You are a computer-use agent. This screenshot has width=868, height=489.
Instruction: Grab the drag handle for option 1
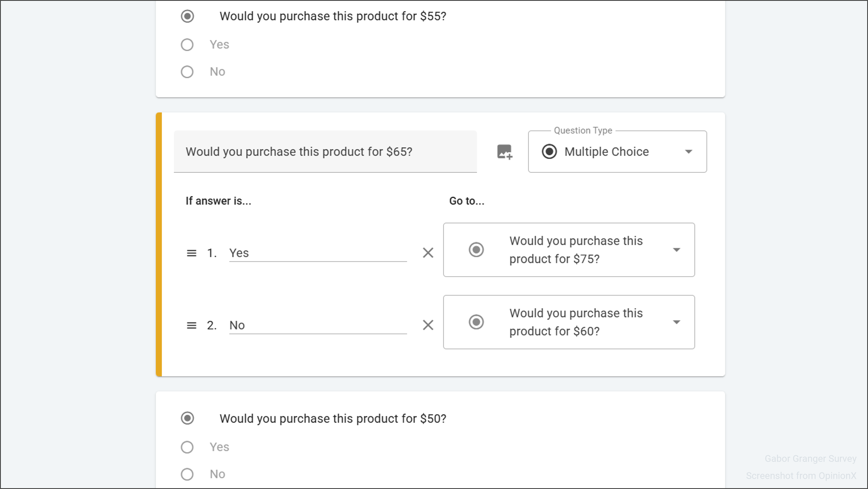[191, 253]
